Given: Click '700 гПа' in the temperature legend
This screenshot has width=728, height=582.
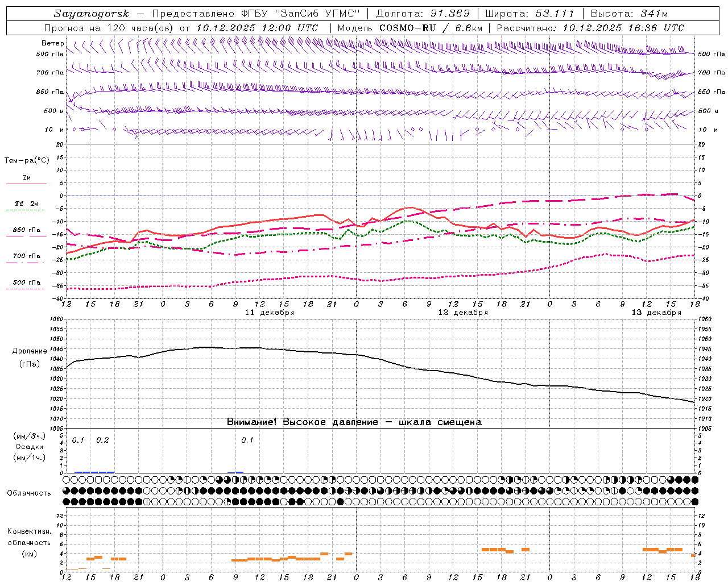Looking at the screenshot, I should click(x=26, y=256).
